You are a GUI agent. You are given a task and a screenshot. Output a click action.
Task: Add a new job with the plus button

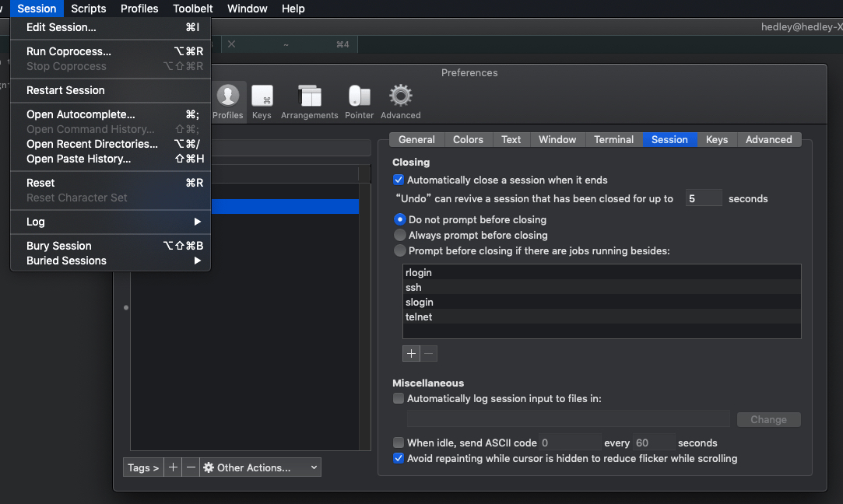pyautogui.click(x=411, y=353)
